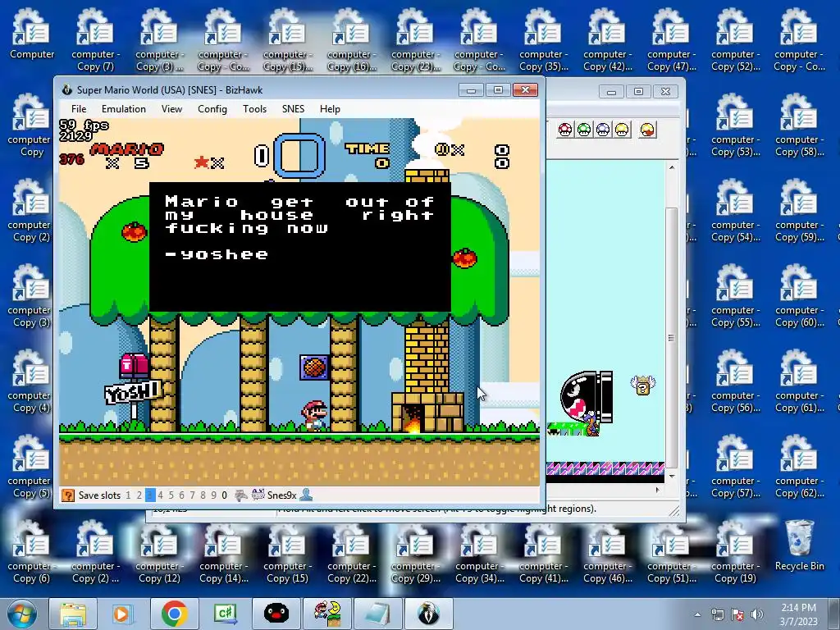Select save slot 4 in status bar
This screenshot has width=840, height=630.
click(x=160, y=495)
